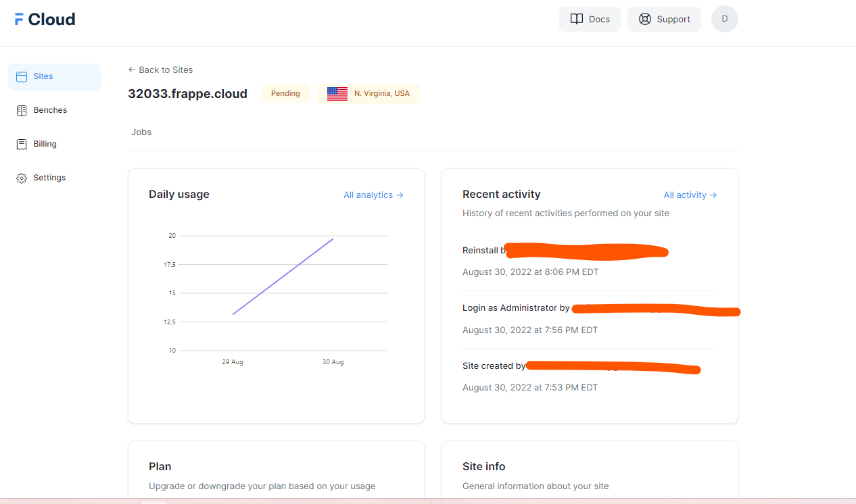Image resolution: width=856 pixels, height=504 pixels.
Task: Click the Sites window icon in sidebar
Action: [22, 76]
